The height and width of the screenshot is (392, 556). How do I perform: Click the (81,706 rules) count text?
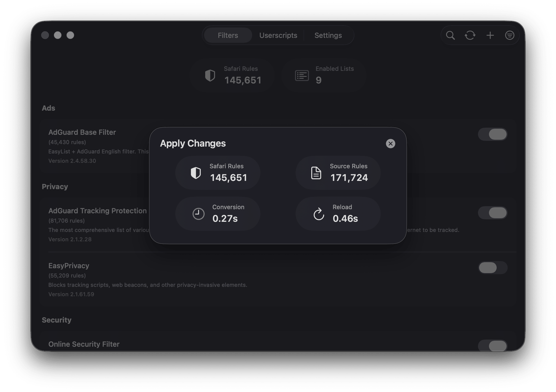[x=66, y=221]
